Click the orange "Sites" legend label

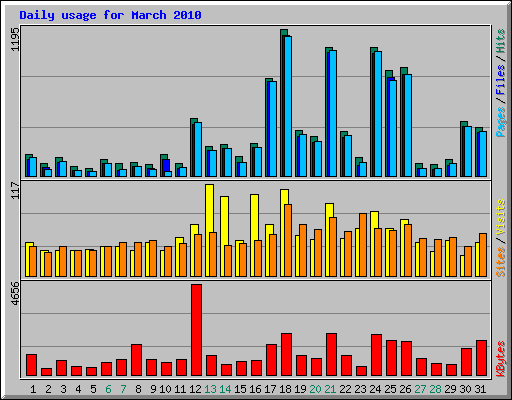501,262
